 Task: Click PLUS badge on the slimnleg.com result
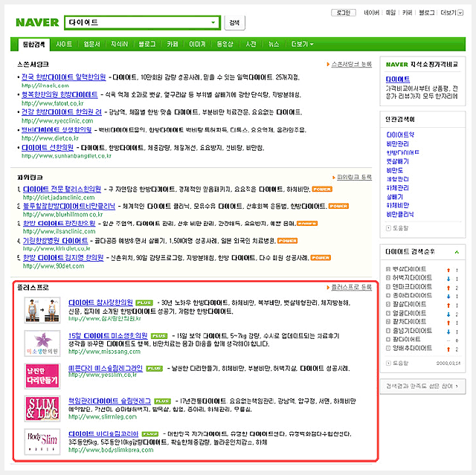(x=162, y=401)
